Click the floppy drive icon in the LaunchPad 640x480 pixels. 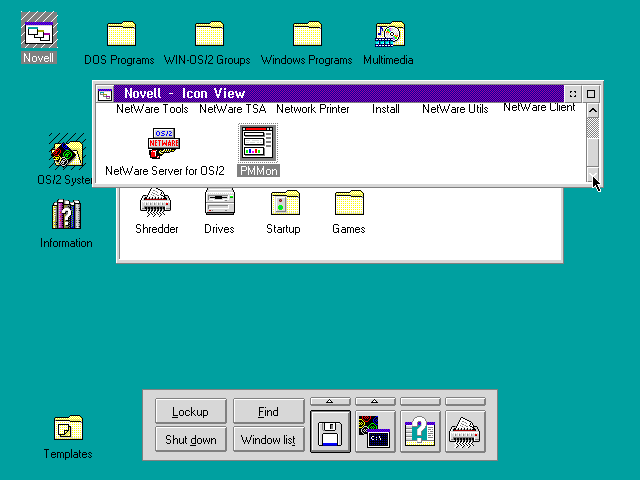(x=330, y=432)
